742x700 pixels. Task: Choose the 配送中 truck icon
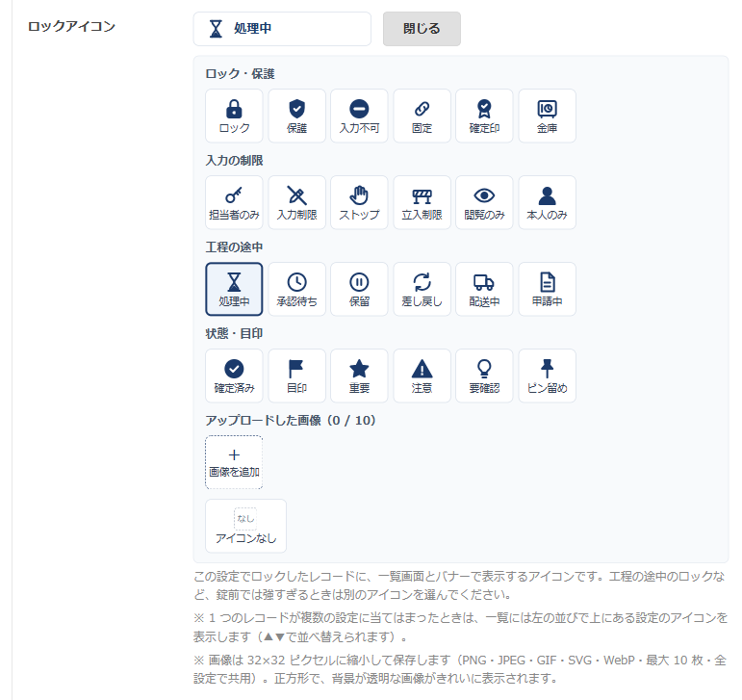point(484,289)
